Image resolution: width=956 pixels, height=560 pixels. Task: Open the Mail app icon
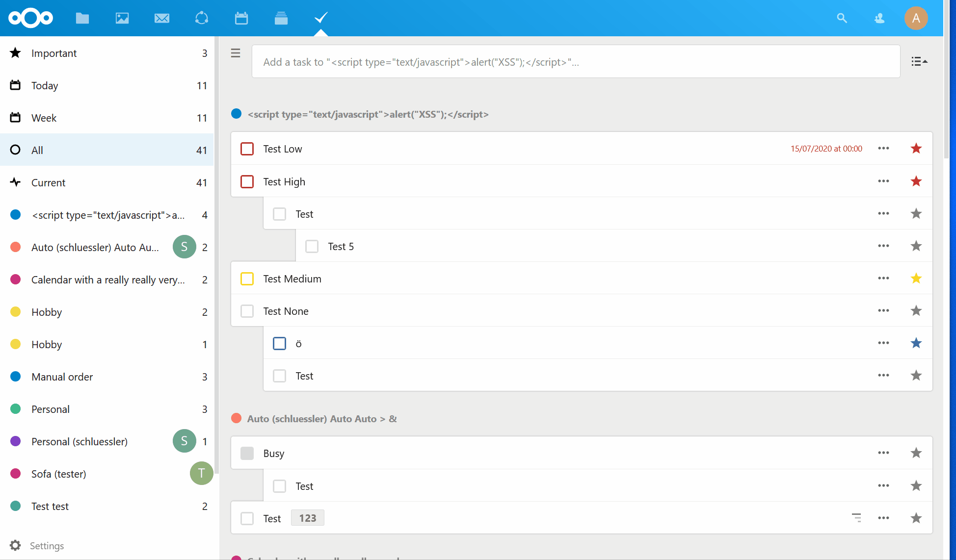[x=162, y=18]
